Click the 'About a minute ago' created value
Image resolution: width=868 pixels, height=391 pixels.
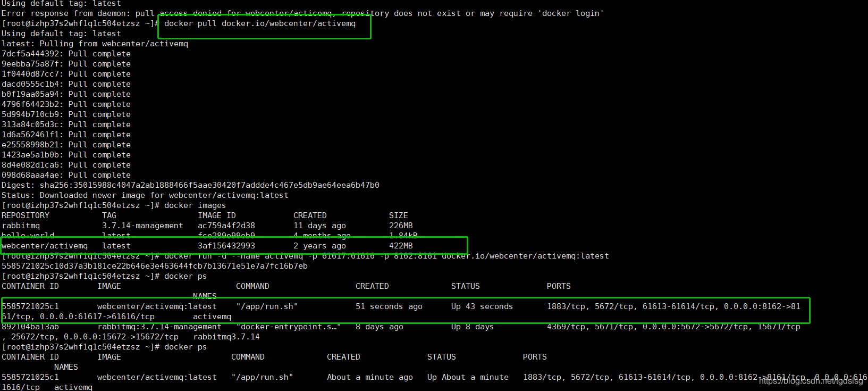[370, 377]
